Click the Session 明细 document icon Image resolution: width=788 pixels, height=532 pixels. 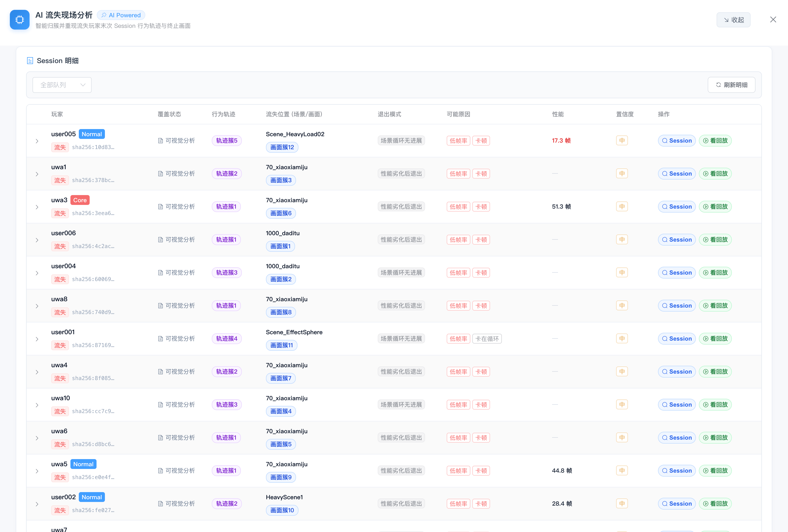pyautogui.click(x=30, y=61)
